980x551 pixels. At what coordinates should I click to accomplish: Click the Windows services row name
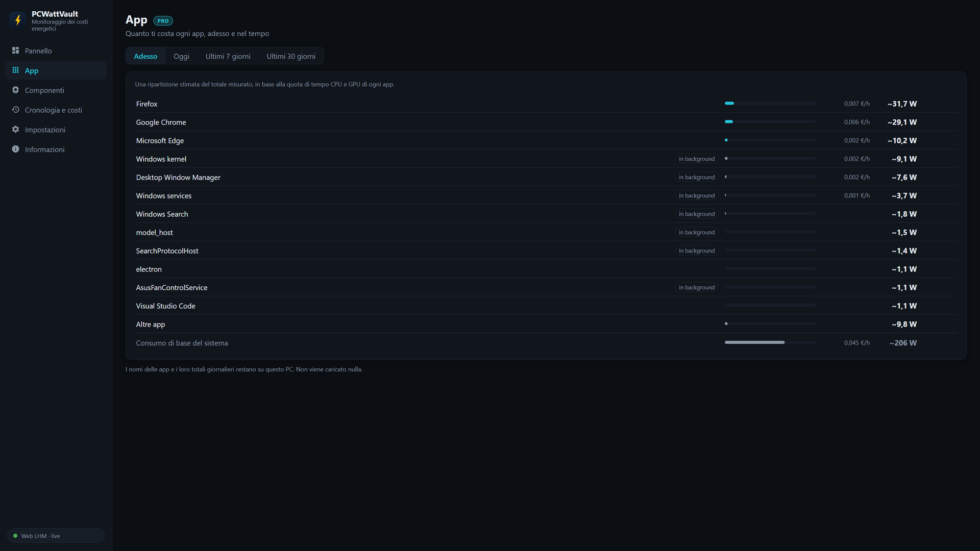[163, 196]
